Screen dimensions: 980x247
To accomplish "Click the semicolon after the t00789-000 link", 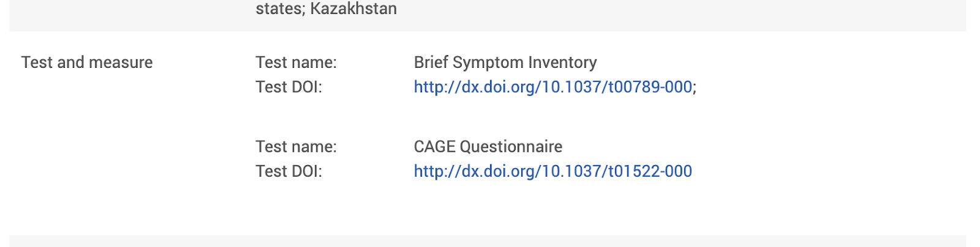I will pyautogui.click(x=695, y=88).
